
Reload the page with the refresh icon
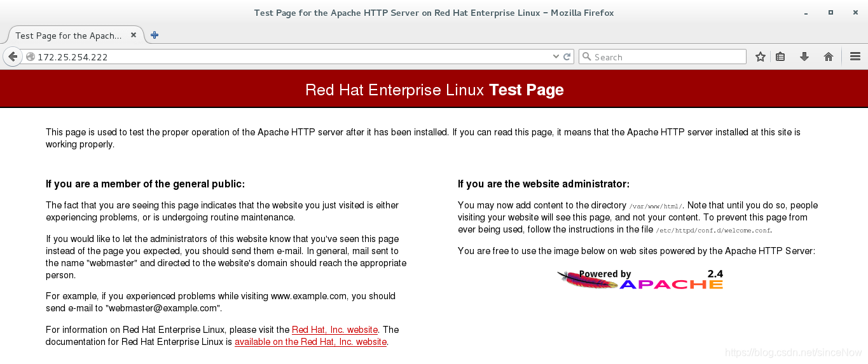tap(567, 57)
